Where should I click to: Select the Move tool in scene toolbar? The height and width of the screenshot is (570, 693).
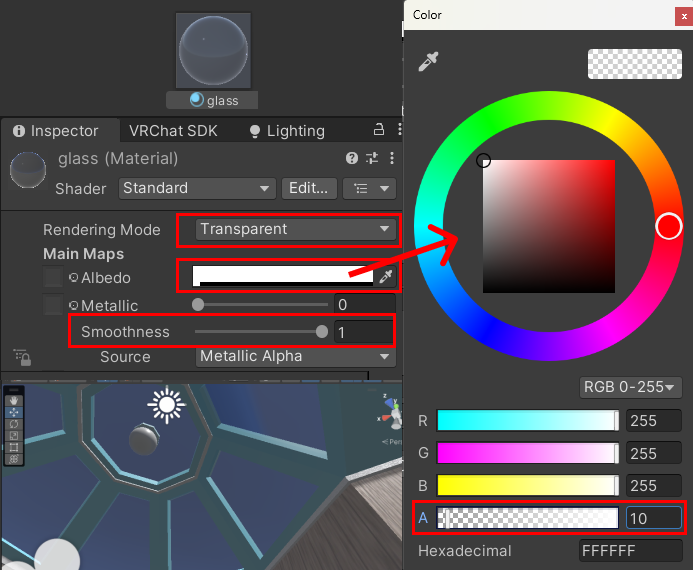[13, 411]
